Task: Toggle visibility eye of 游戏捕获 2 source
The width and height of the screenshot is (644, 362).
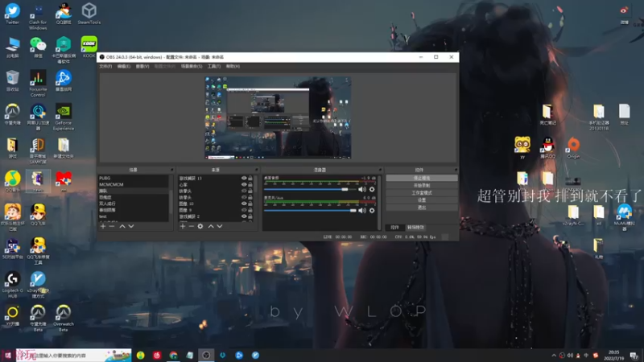Action: tap(244, 216)
